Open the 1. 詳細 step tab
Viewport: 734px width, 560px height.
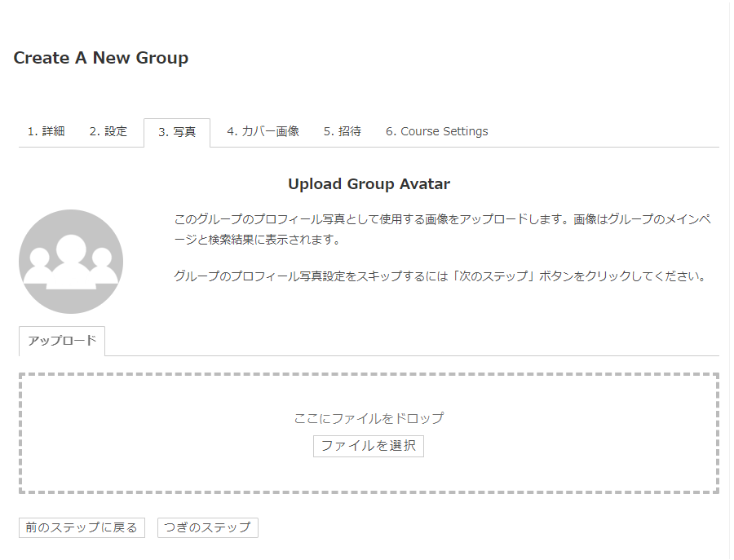click(46, 131)
